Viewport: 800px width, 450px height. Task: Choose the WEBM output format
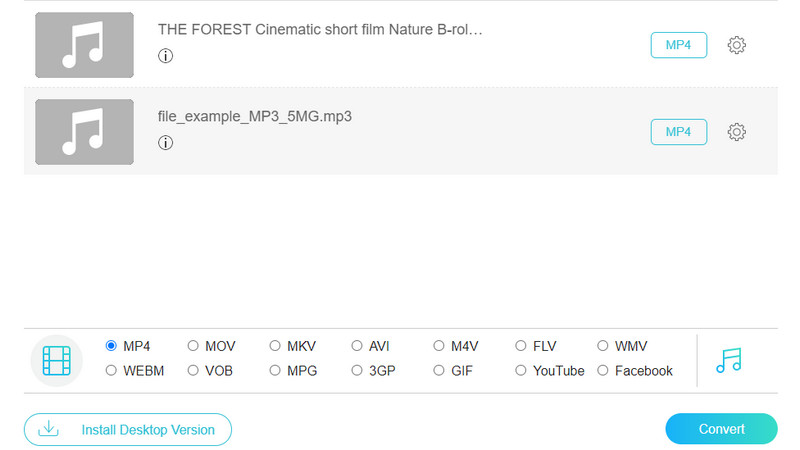(112, 370)
